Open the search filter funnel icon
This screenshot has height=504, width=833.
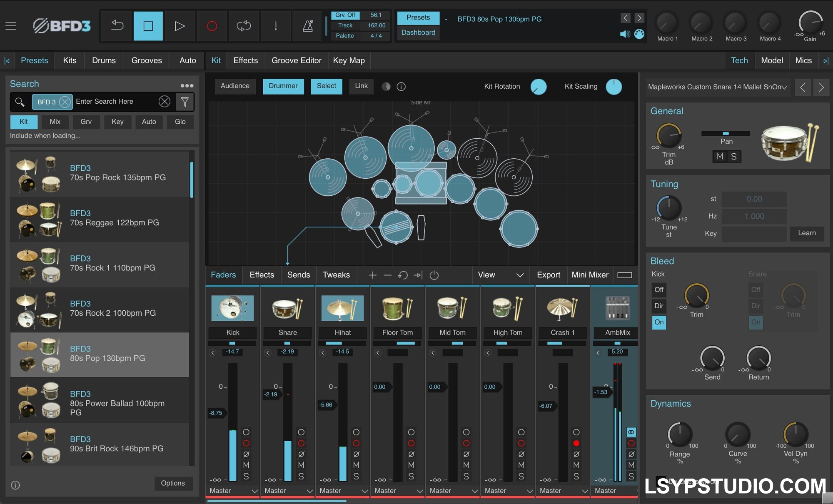pyautogui.click(x=185, y=102)
